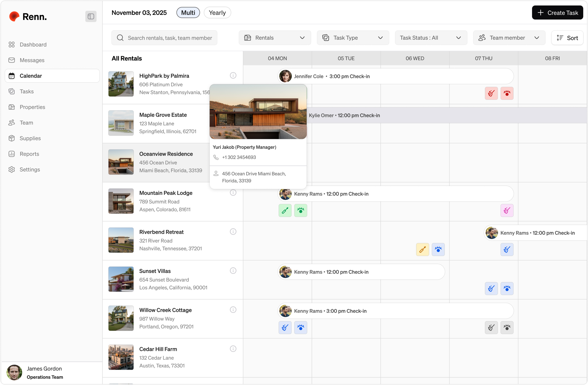Open the Messages section

(32, 60)
